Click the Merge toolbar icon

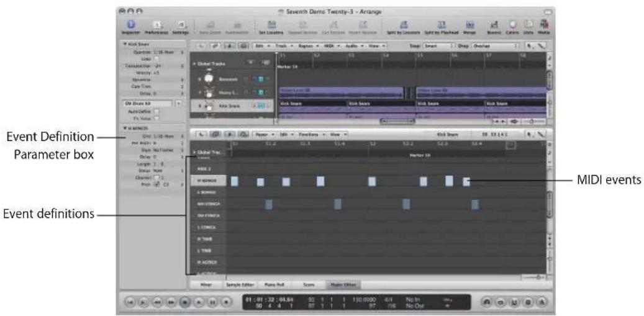(470, 25)
